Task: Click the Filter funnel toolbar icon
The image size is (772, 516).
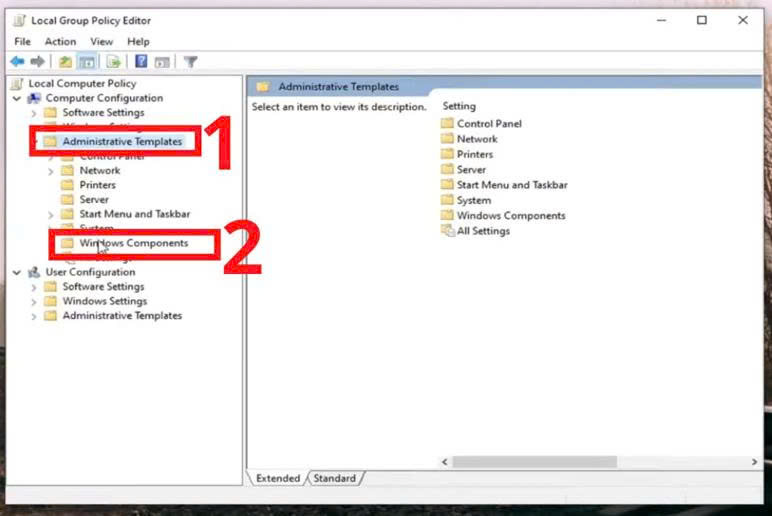Action: click(190, 62)
